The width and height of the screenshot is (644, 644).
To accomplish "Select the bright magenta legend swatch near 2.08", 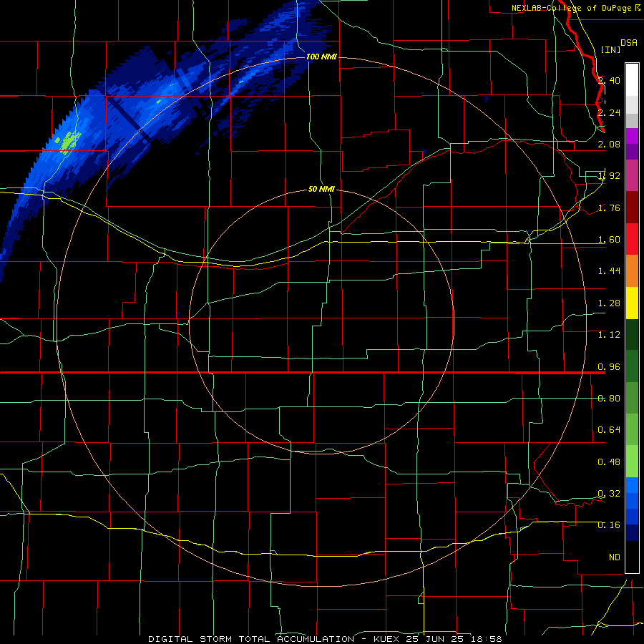I will click(x=632, y=136).
